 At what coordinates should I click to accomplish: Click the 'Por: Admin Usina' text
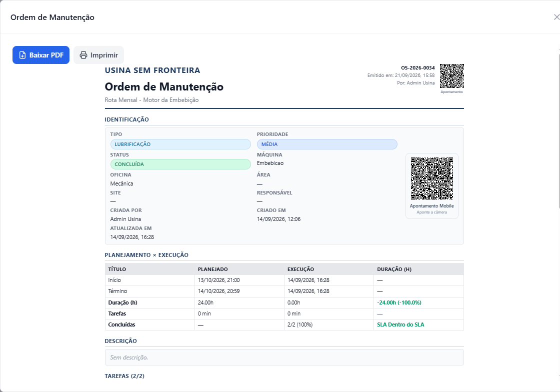(x=415, y=83)
